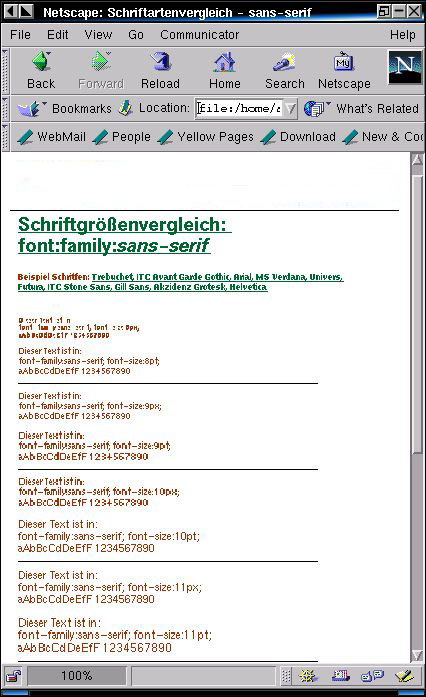Click the component bar grip handle
The width and height of the screenshot is (426, 697).
point(286,676)
